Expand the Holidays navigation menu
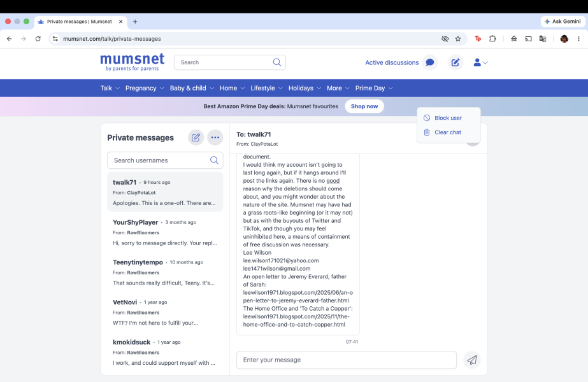 tap(305, 88)
